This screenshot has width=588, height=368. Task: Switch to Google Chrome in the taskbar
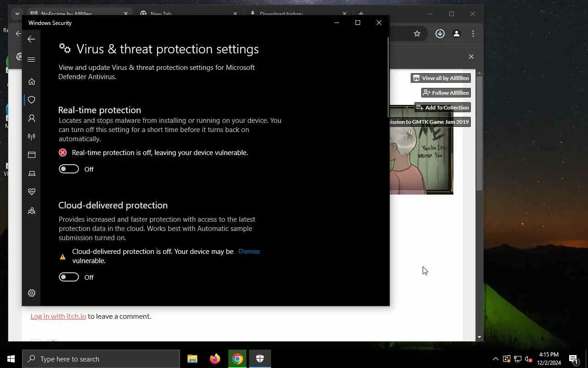click(237, 359)
